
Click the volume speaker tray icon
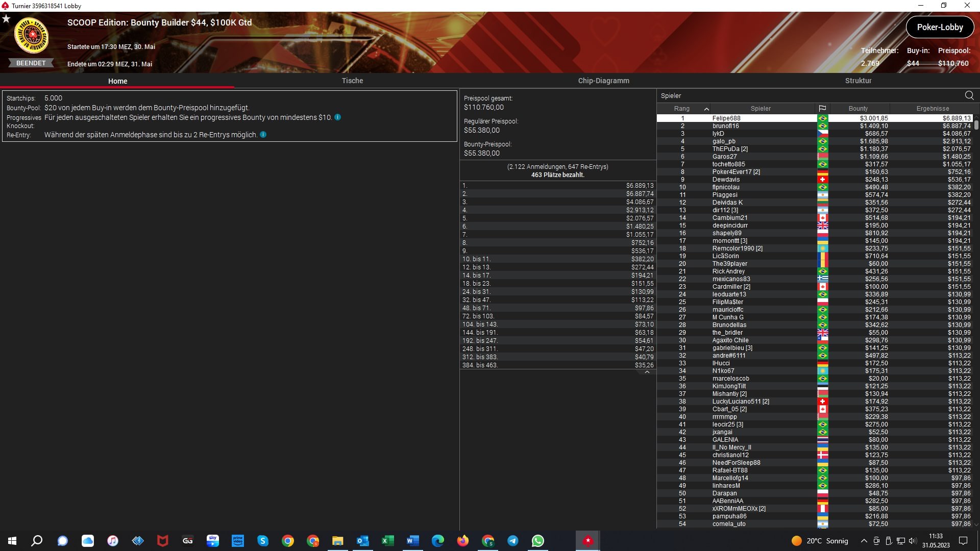[913, 541]
